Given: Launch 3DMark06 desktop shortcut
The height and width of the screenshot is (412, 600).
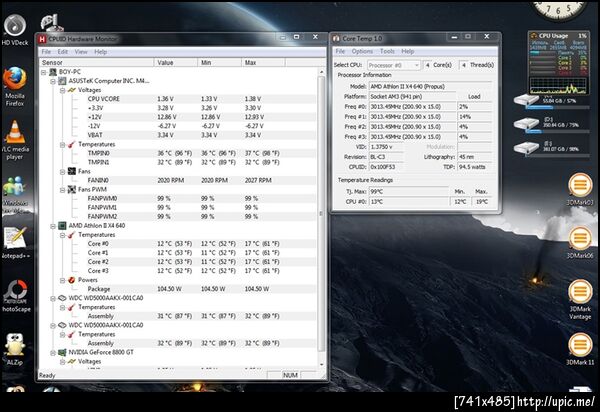Looking at the screenshot, I should click(580, 243).
